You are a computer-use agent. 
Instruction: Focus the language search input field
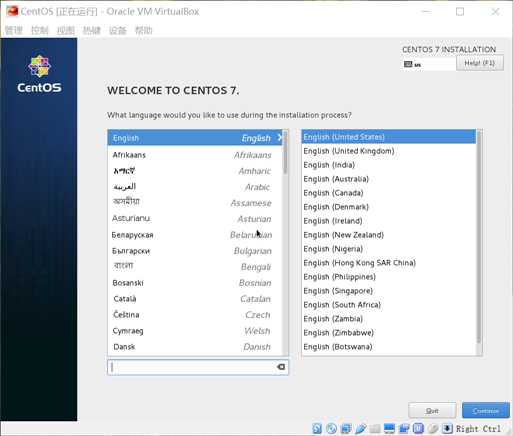[198, 367]
